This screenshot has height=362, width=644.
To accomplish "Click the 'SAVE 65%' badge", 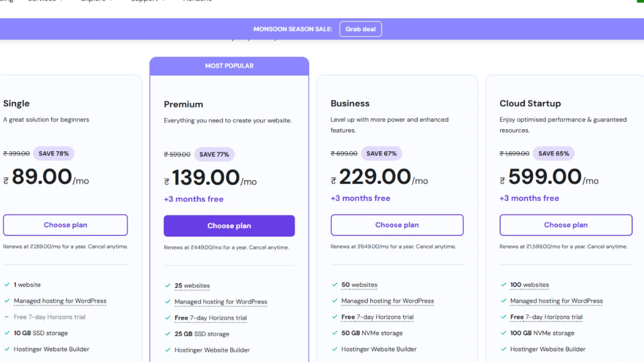I will click(553, 153).
